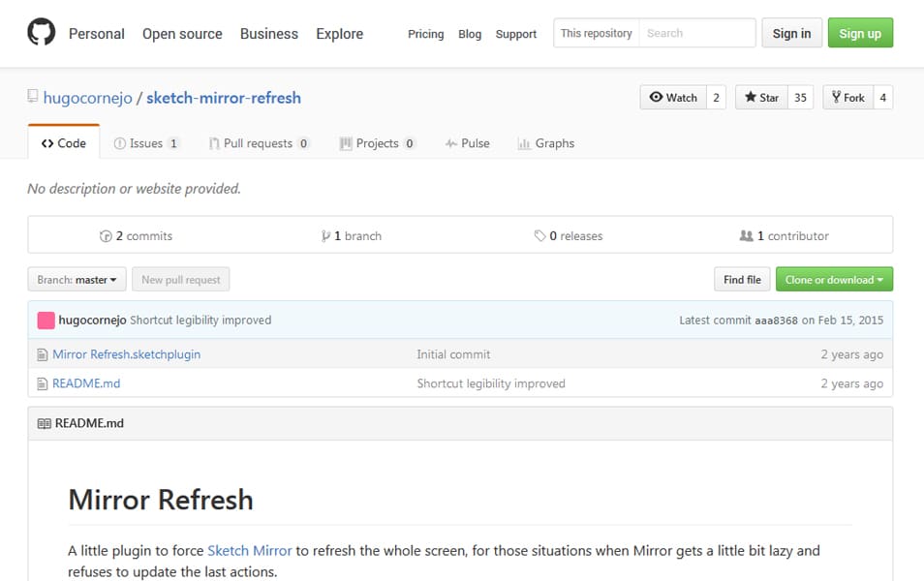Click the README.md file icon in list
Image resolution: width=924 pixels, height=581 pixels.
[x=42, y=383]
